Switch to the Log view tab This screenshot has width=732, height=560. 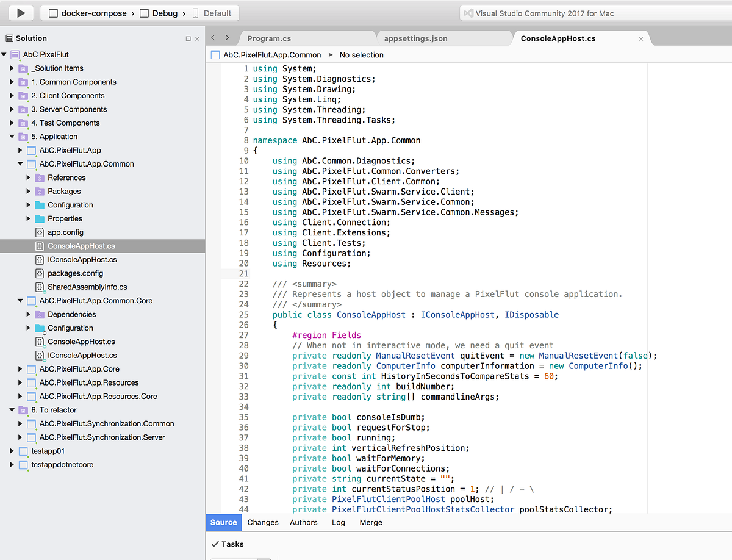pos(339,522)
